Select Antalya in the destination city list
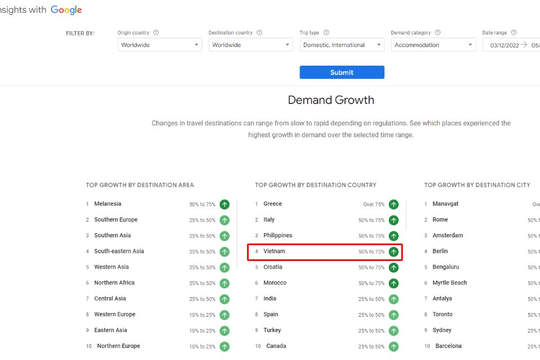 (442, 299)
